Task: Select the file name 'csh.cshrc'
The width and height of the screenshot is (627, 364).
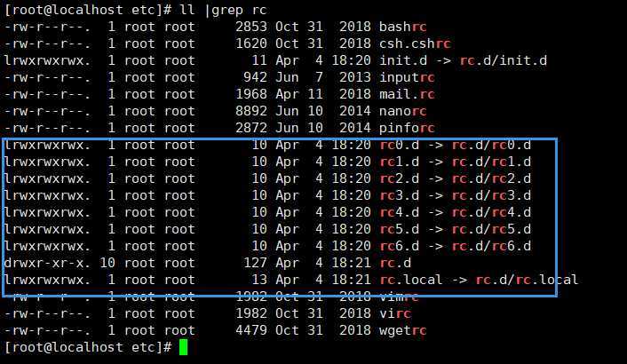Action: pyautogui.click(x=415, y=44)
